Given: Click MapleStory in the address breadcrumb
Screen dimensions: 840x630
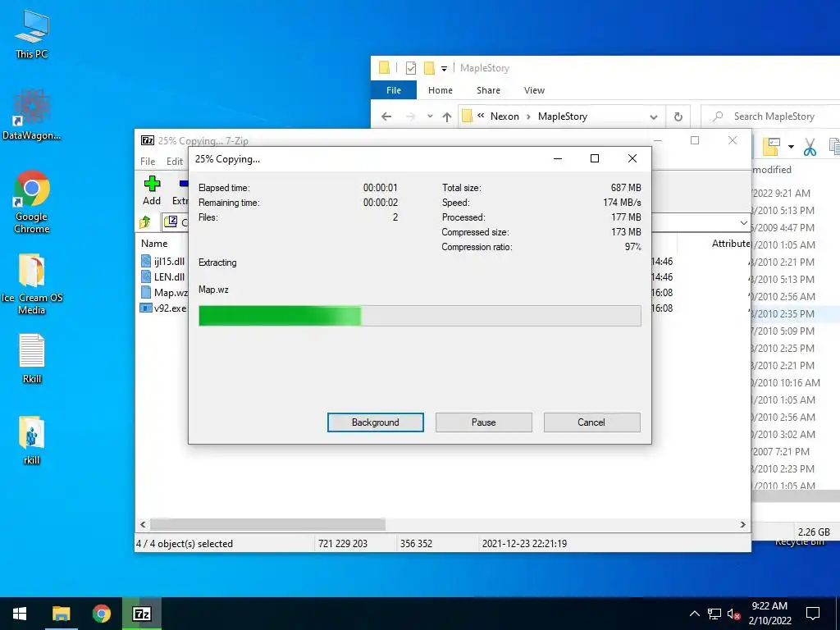Looking at the screenshot, I should click(x=563, y=116).
